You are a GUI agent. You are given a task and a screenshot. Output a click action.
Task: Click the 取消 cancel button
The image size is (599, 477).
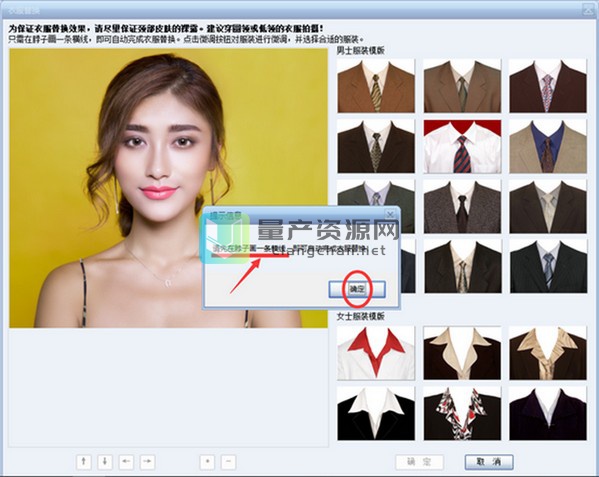(x=489, y=462)
